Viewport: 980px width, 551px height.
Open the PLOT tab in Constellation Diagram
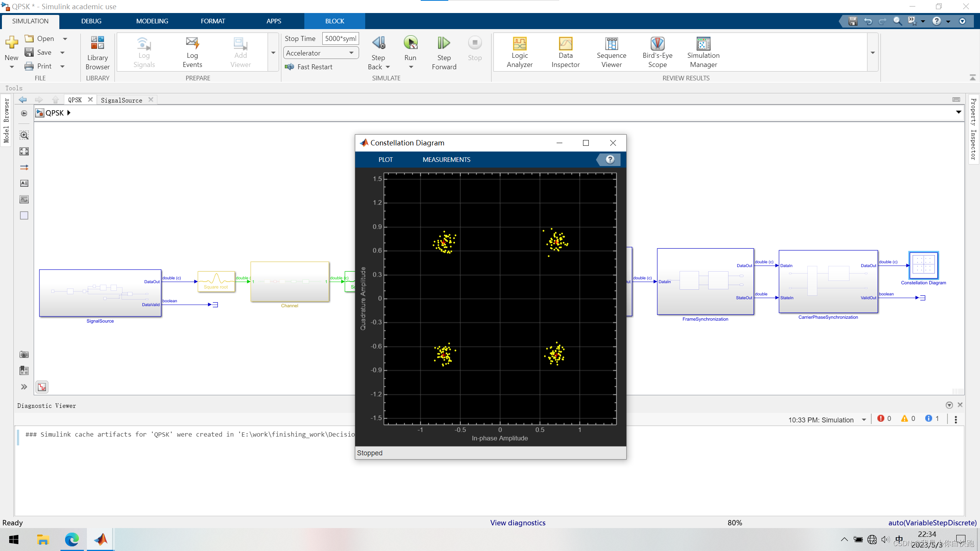(x=385, y=160)
